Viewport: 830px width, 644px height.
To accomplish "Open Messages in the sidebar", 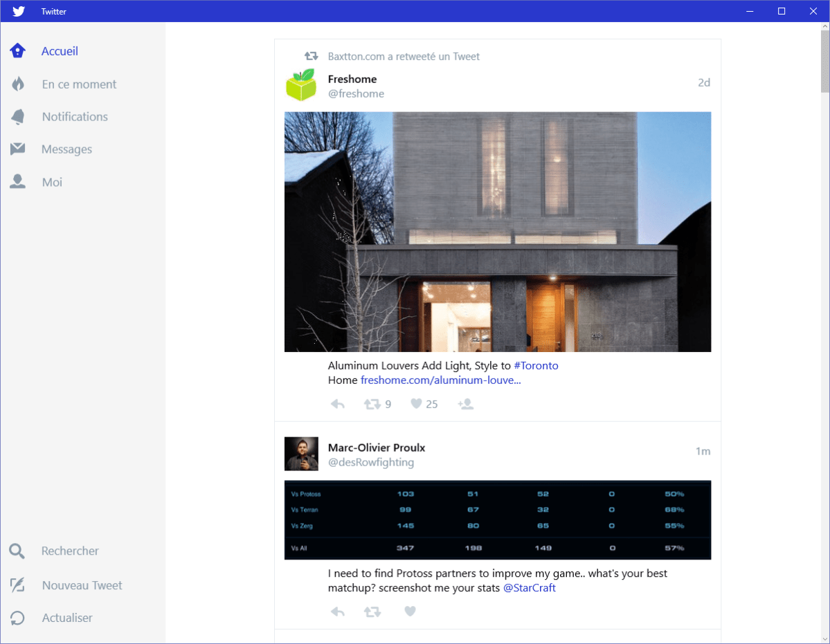I will 66,149.
